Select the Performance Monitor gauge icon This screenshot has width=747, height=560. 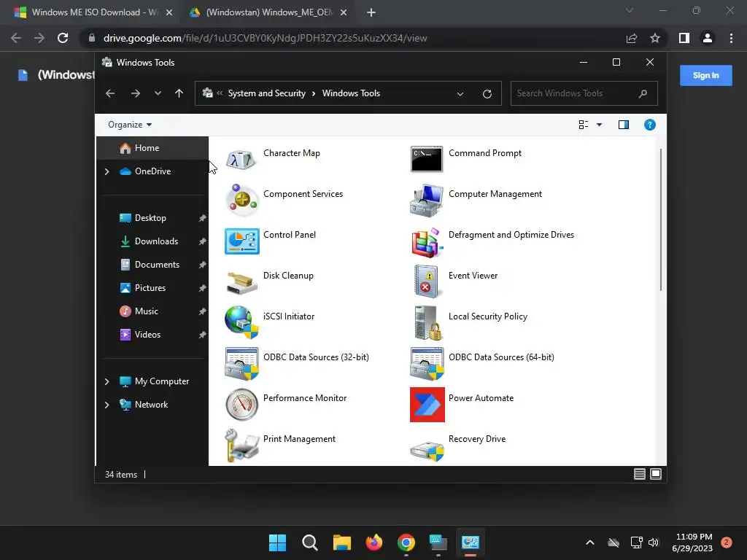point(241,404)
